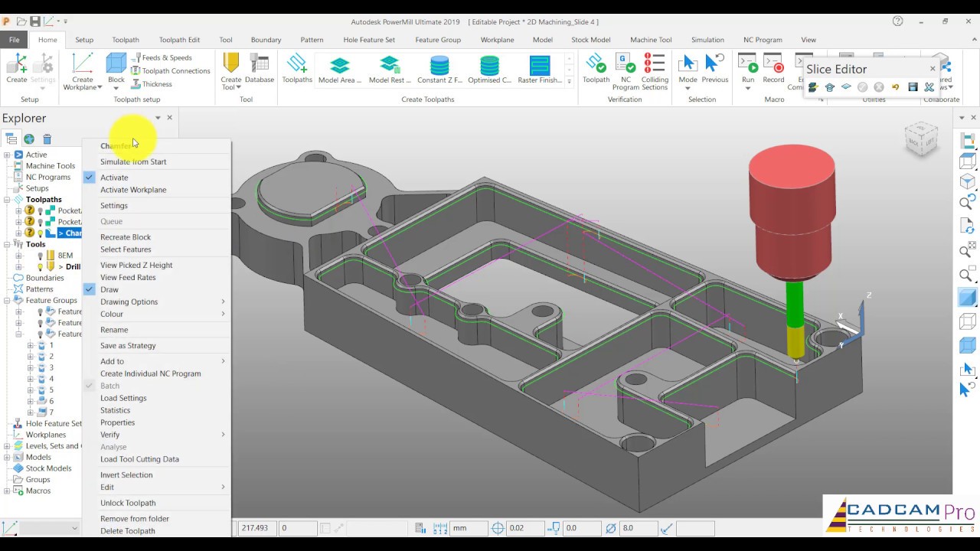
Task: Collapse the Toolpaths tree node
Action: 7,200
